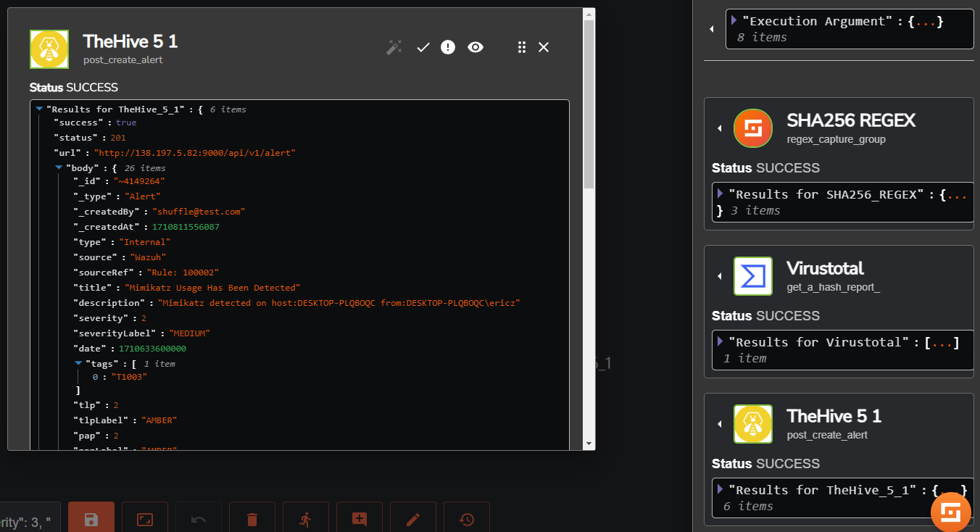Click sidebar "post_create_alert" action label
The width and height of the screenshot is (980, 532).
pos(827,435)
